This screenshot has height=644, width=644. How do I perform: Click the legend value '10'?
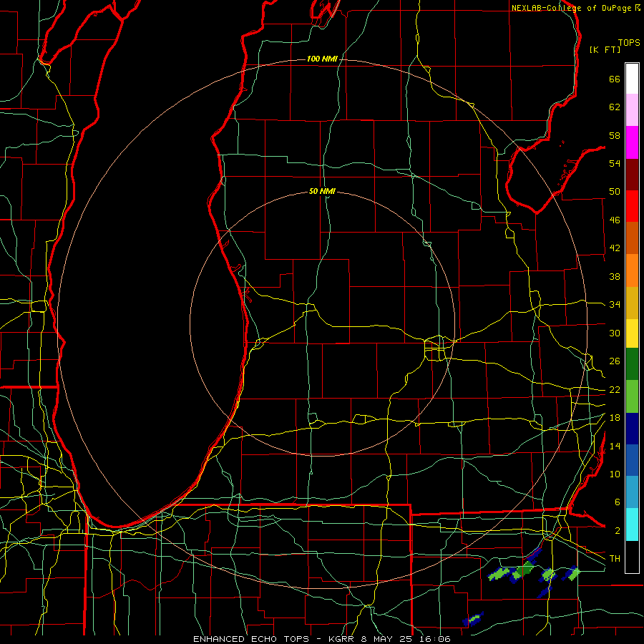(x=615, y=474)
